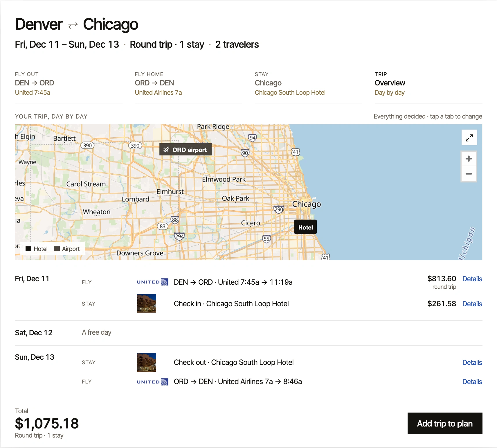Click the ORD airport map marker
This screenshot has height=448, width=497.
pos(185,150)
